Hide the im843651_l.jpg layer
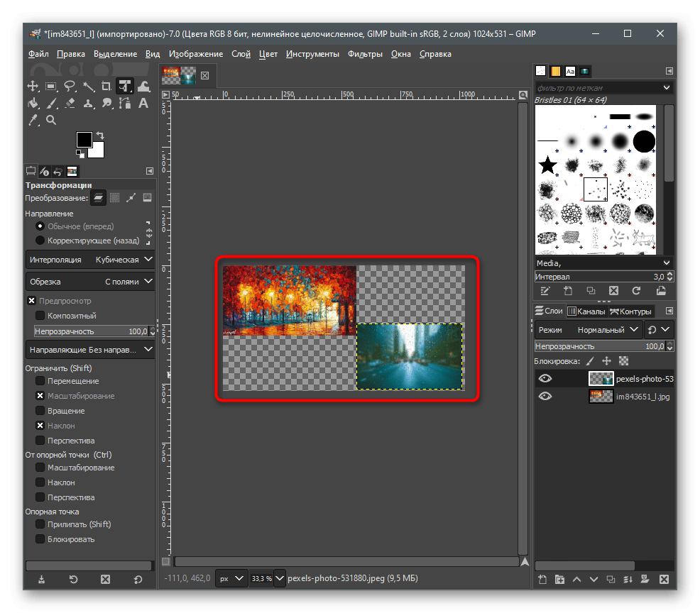700x613 pixels. [x=545, y=396]
